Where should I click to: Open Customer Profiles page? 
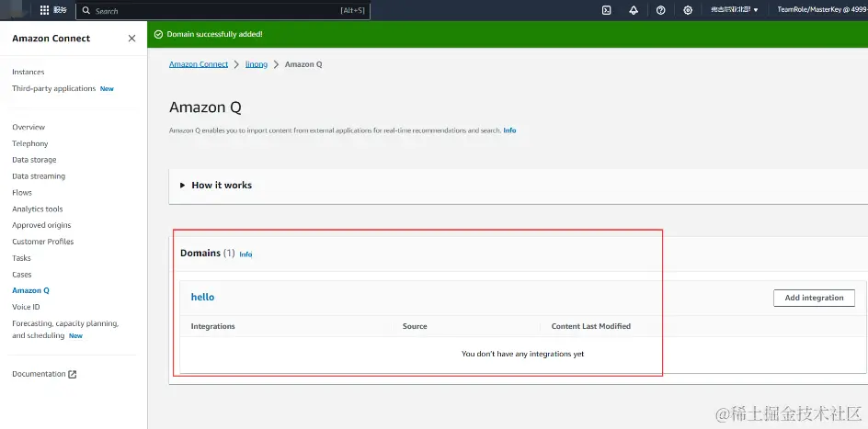[42, 242]
